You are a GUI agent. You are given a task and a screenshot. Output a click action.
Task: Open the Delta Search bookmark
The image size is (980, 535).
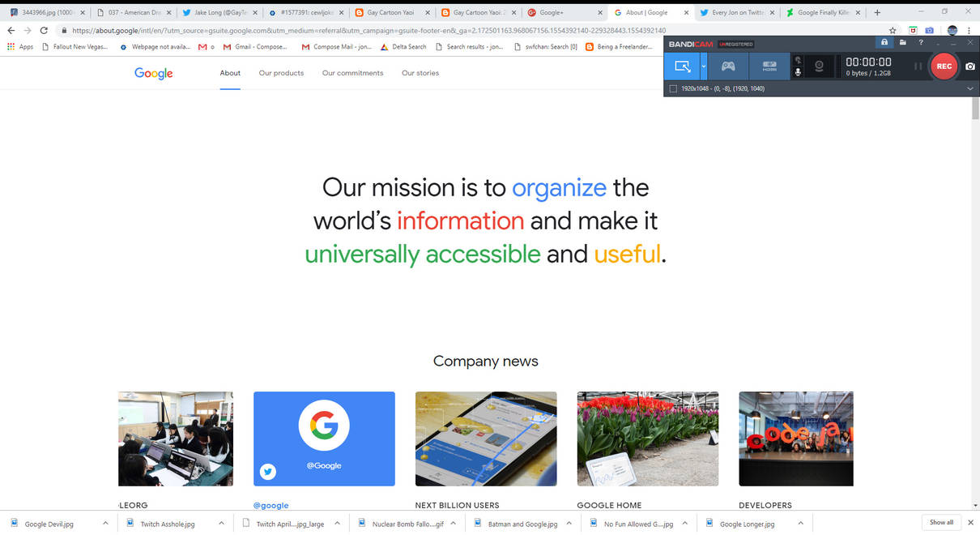[403, 47]
